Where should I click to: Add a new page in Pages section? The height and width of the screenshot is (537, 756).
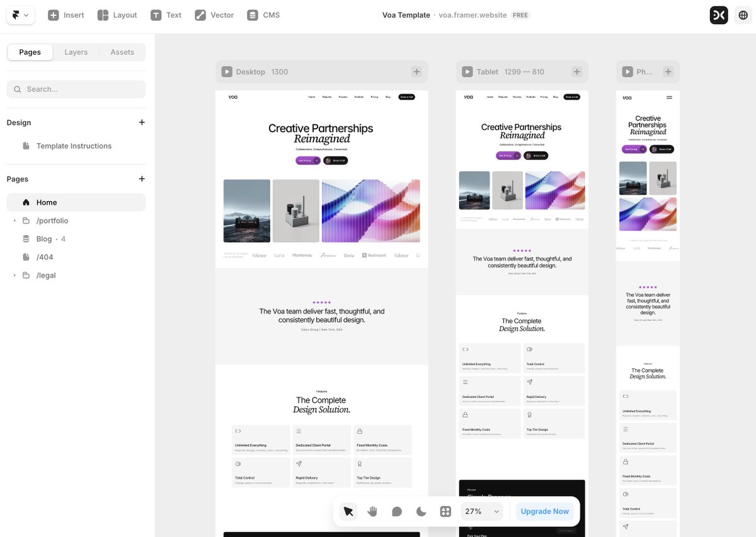(x=142, y=179)
